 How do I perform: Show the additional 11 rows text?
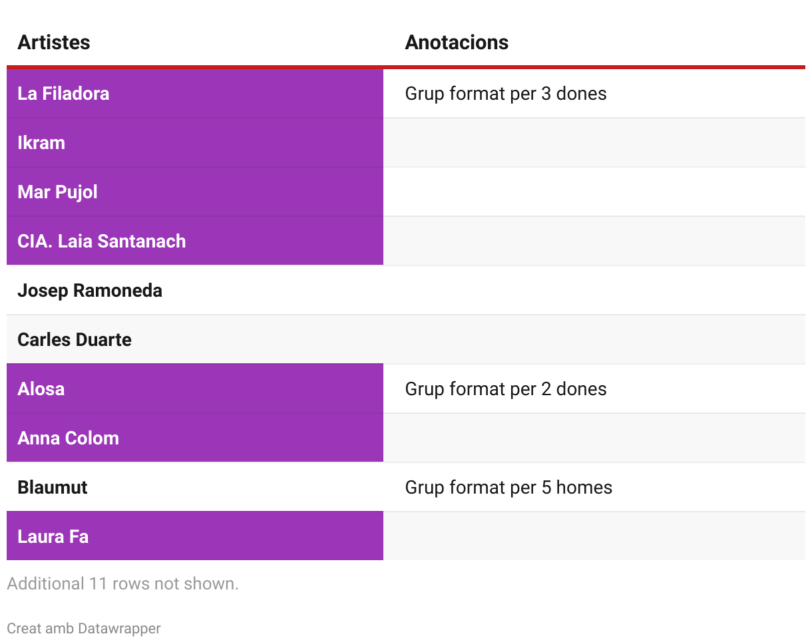122,584
